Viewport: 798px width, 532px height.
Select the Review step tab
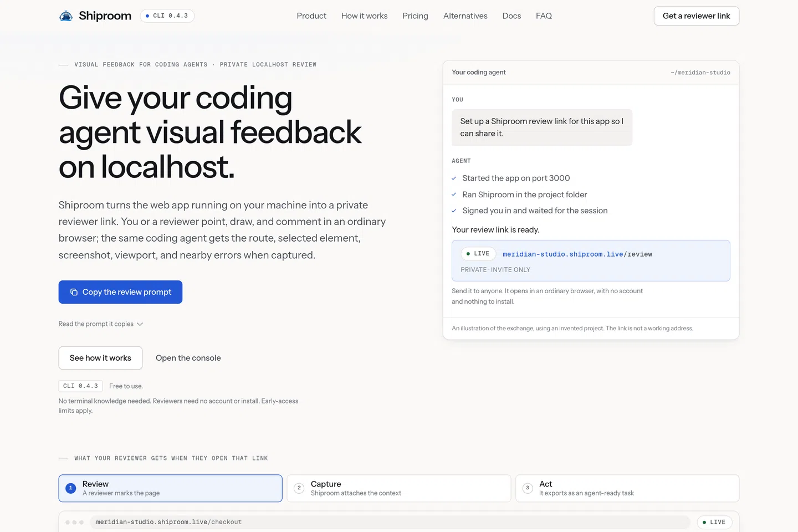(170, 488)
